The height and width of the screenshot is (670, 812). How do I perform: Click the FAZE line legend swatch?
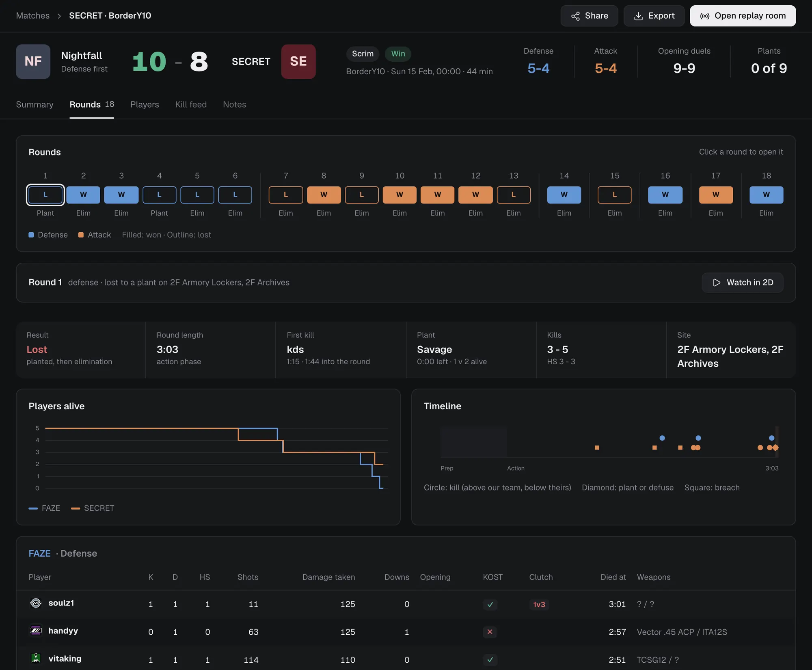33,508
